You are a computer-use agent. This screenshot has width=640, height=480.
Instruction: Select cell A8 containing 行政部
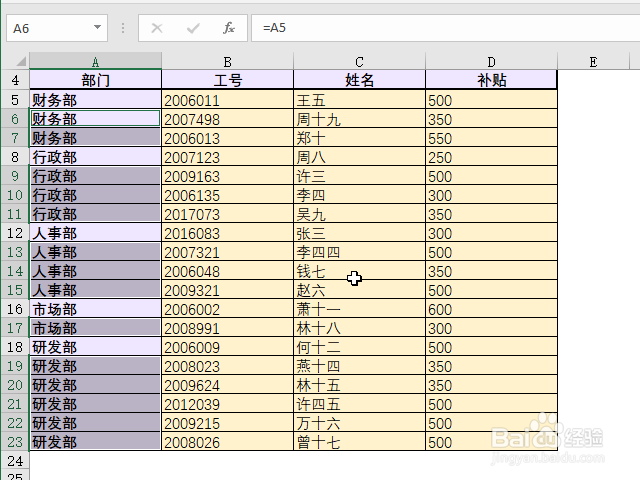[x=96, y=157]
